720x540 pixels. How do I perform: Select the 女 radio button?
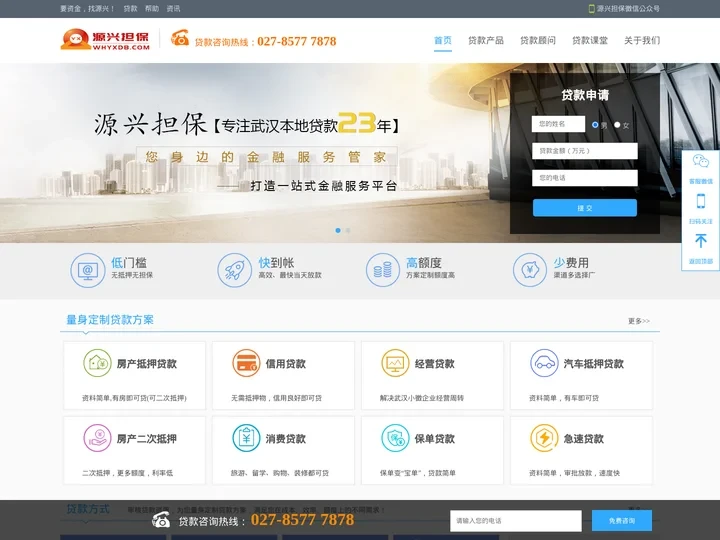tap(617, 124)
